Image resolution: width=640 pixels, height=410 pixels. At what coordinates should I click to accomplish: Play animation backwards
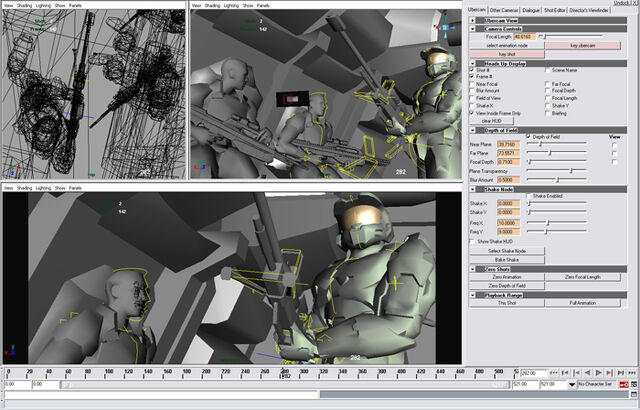588,373
